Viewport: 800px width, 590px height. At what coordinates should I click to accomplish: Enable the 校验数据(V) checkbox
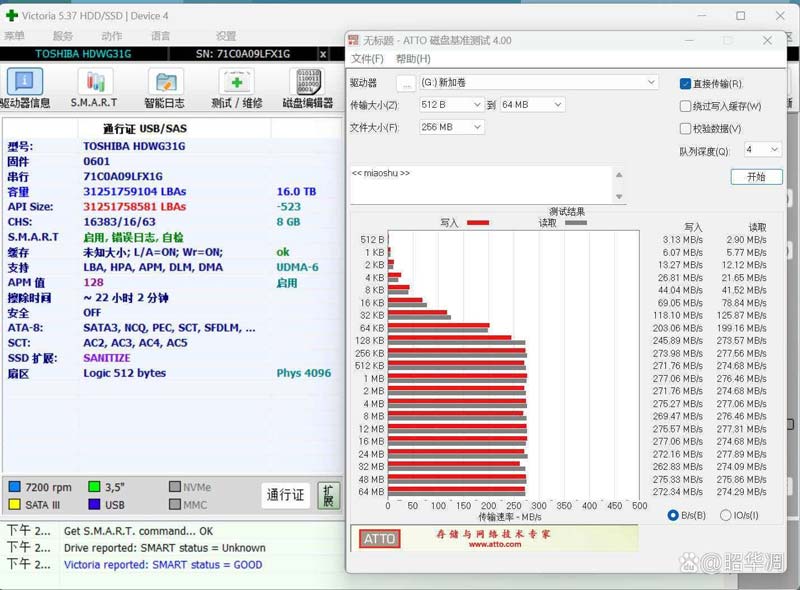686,128
